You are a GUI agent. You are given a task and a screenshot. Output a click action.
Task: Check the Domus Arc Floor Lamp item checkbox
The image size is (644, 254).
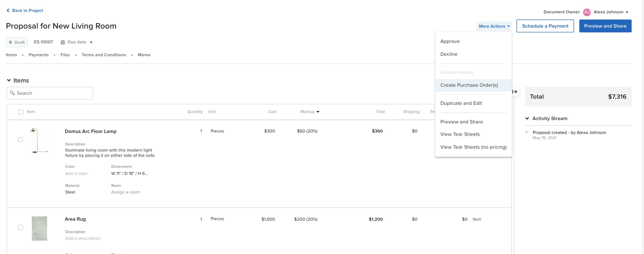point(21,140)
